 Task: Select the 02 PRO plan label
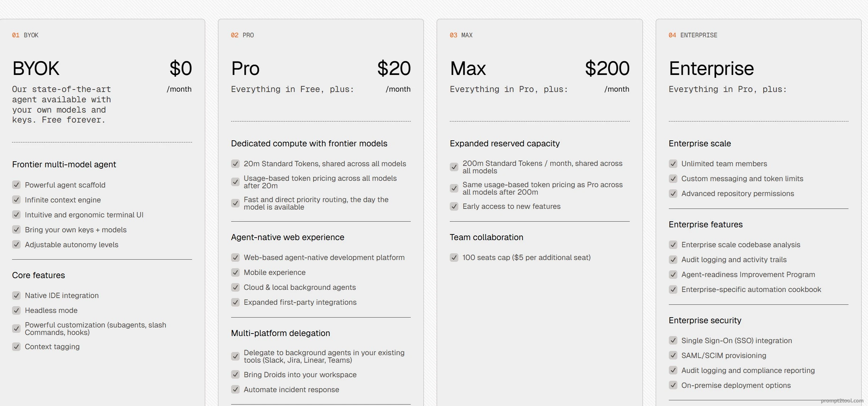(242, 35)
